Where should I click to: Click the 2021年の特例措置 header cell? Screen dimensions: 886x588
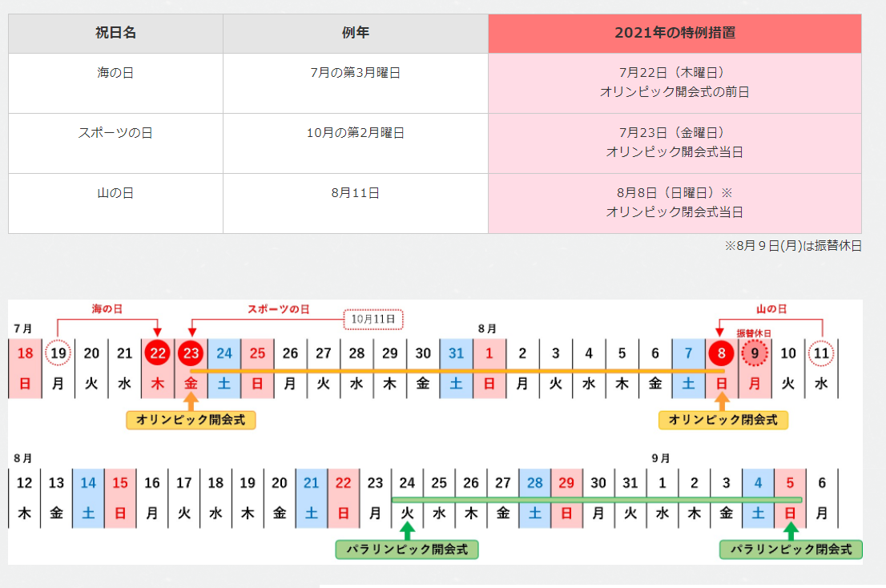[675, 34]
